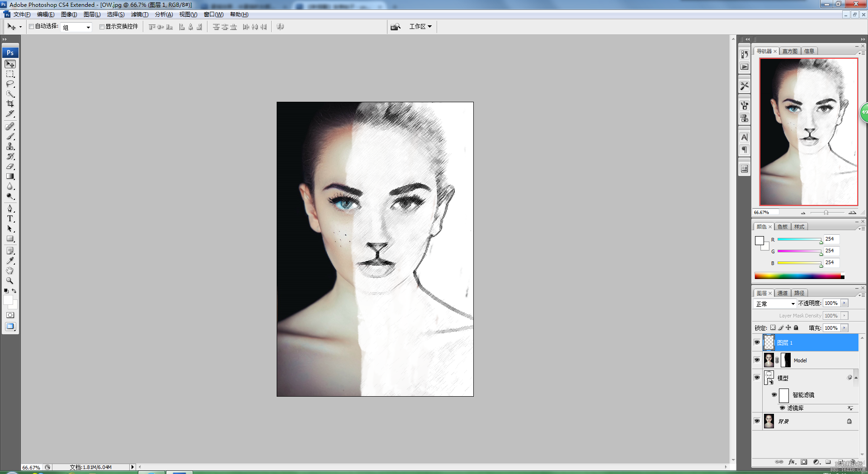
Task: Select the Gradient tool
Action: (x=10, y=176)
